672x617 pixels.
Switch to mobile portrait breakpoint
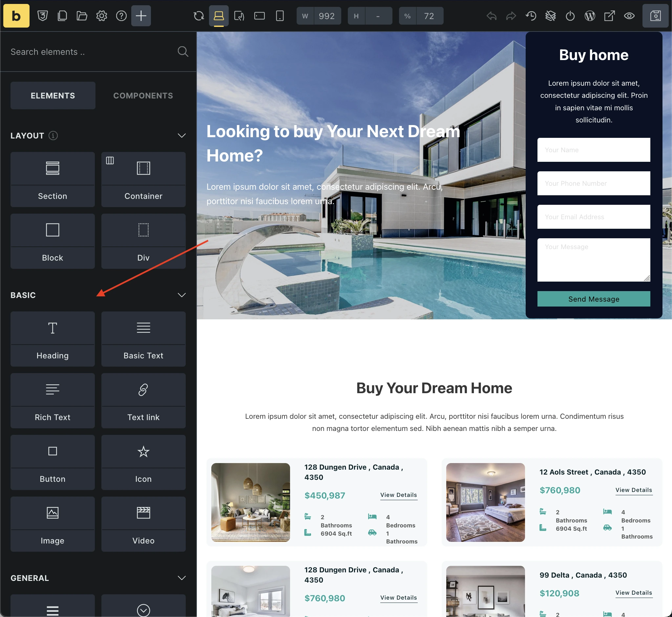[280, 16]
